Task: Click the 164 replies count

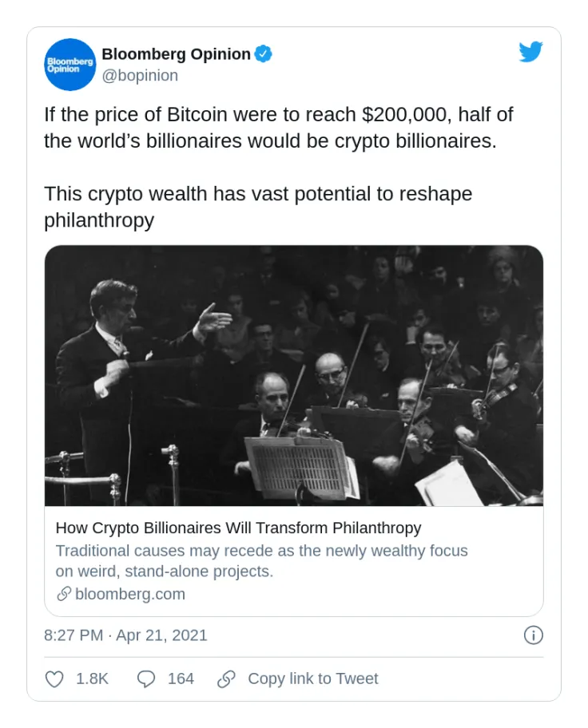Action: pos(181,679)
